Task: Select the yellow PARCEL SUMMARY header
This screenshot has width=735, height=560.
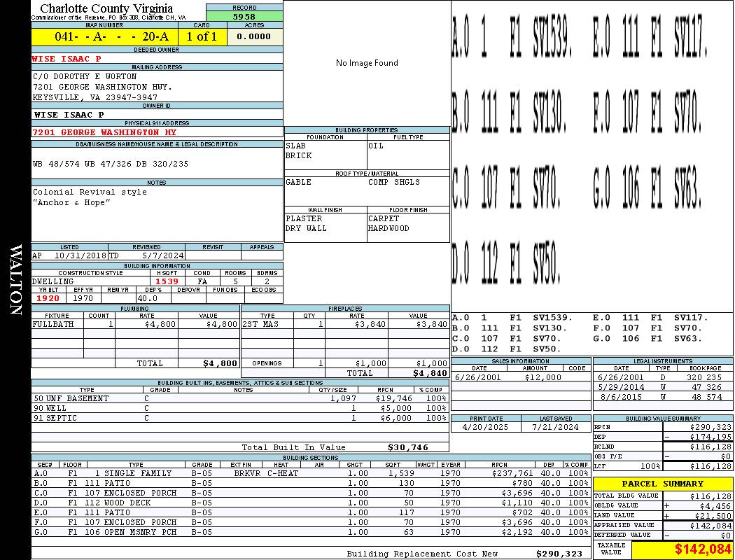Action: [x=663, y=484]
